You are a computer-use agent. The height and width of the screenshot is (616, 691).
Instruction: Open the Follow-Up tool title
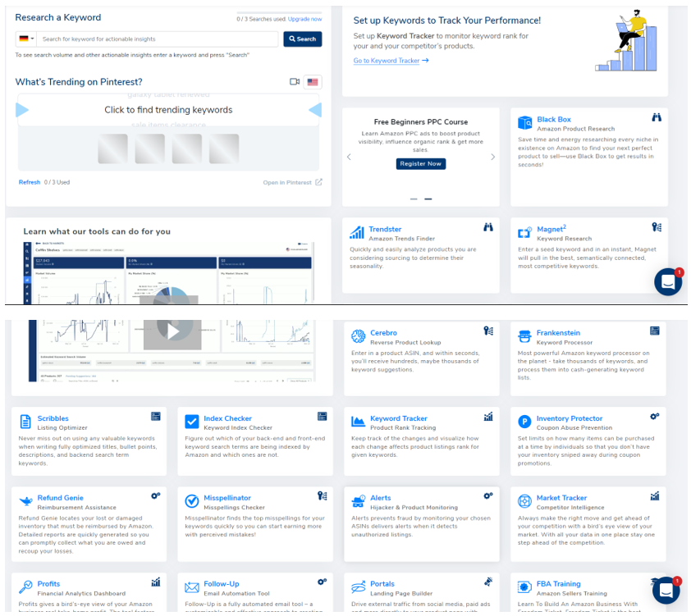click(x=222, y=584)
